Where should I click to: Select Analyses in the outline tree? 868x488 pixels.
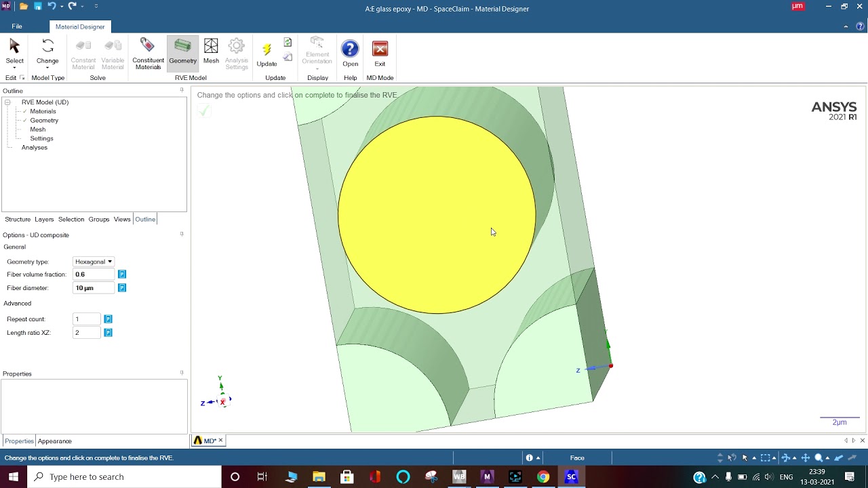pos(35,148)
